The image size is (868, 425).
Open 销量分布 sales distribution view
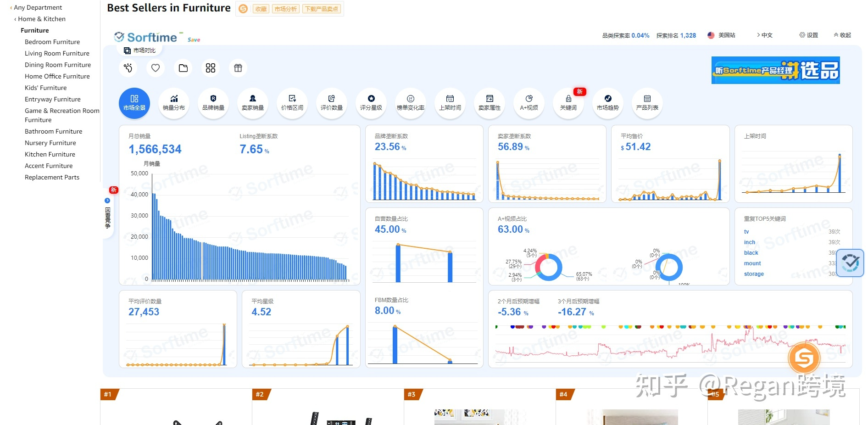pos(174,103)
